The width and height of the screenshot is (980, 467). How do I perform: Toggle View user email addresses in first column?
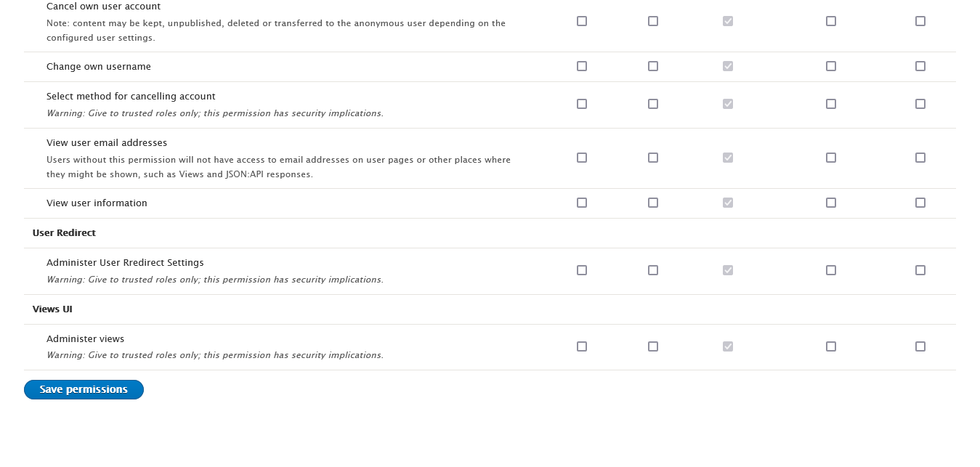click(x=582, y=158)
